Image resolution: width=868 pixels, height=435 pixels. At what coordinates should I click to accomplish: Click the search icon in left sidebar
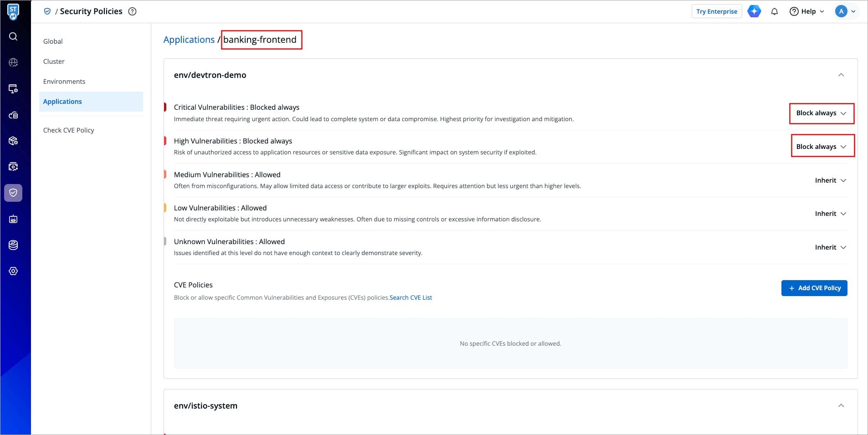(x=13, y=36)
